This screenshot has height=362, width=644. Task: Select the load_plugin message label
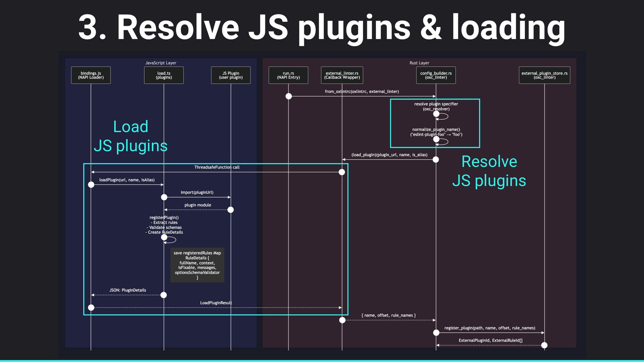pyautogui.click(x=389, y=155)
